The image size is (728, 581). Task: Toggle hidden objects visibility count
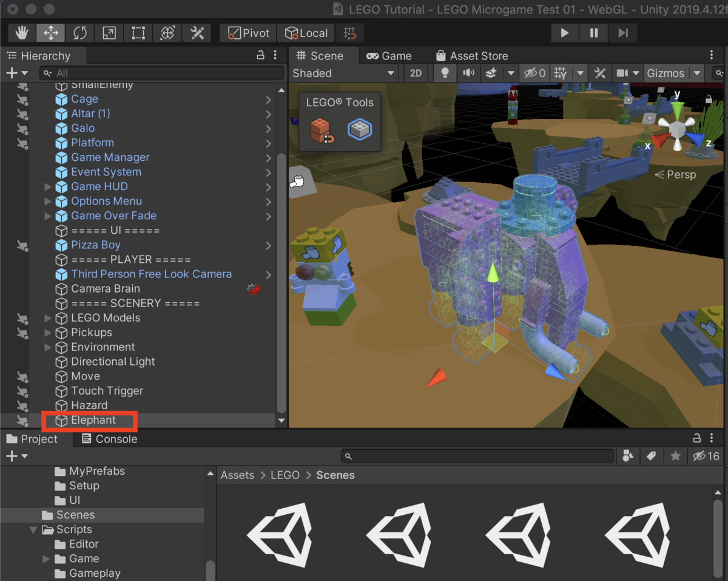tap(535, 73)
